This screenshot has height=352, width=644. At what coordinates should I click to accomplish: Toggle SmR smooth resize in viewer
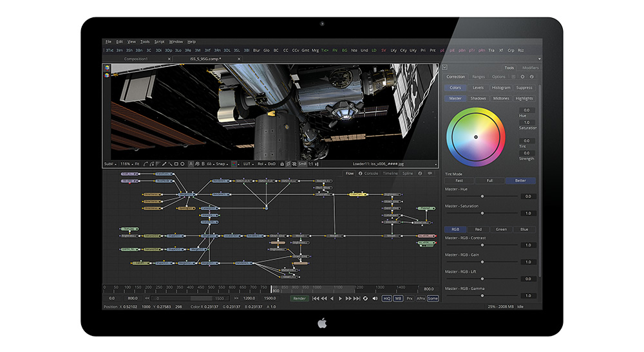coord(302,163)
